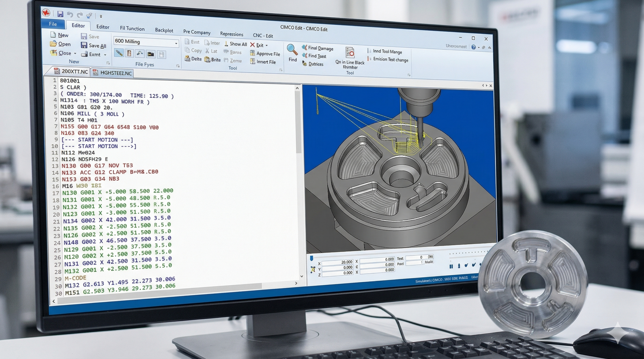Click the Brite icon
Screen dimensions: 644x359
pyautogui.click(x=207, y=59)
